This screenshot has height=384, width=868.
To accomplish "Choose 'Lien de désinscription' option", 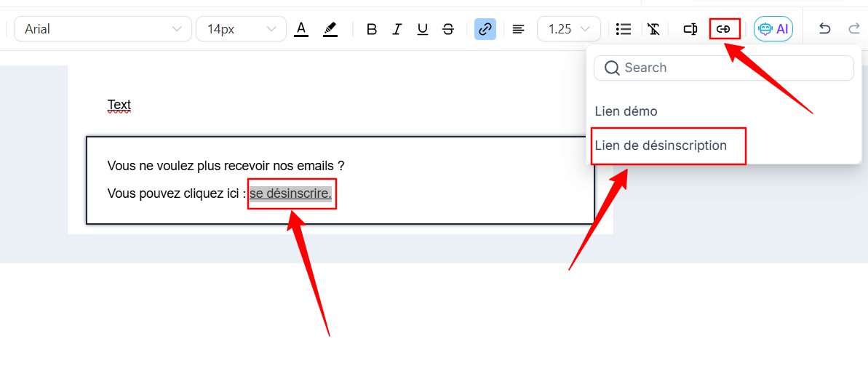I will click(661, 145).
